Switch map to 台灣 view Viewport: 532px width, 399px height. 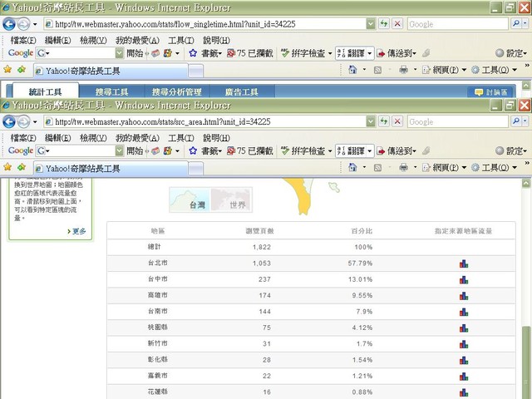pos(190,199)
